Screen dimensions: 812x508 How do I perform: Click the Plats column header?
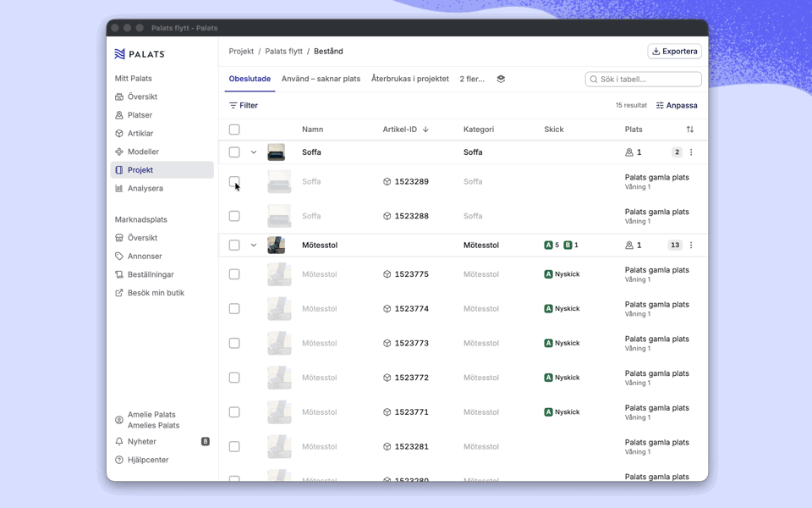[634, 130]
